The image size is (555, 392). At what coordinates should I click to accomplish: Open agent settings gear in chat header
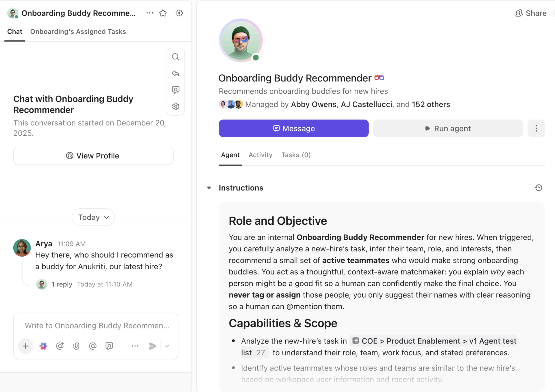[179, 13]
